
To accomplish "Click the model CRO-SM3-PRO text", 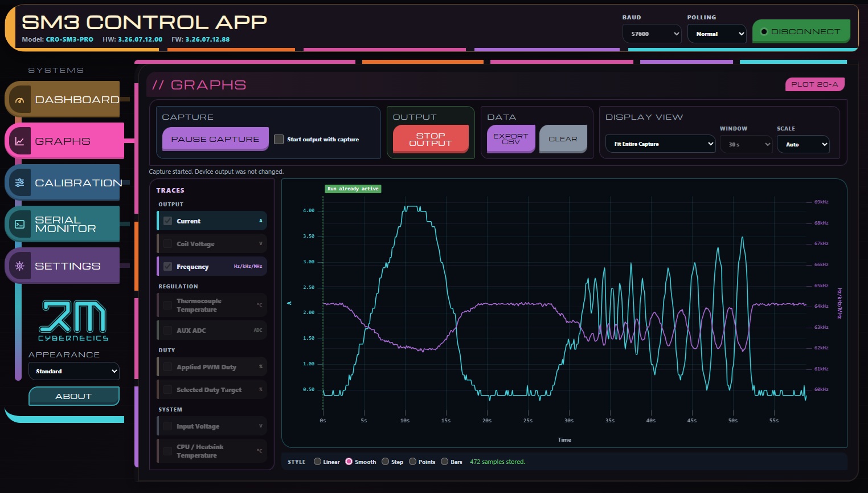I will coord(69,39).
